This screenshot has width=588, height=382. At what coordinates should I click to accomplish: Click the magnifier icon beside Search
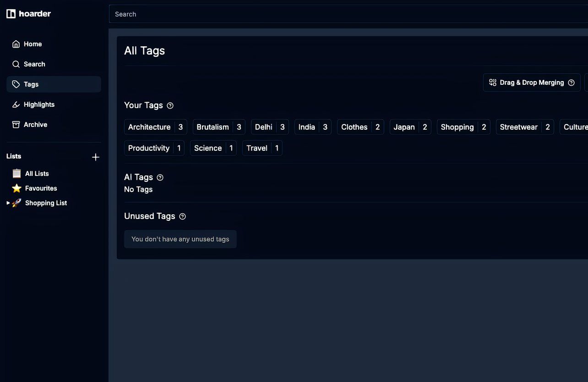click(x=16, y=64)
